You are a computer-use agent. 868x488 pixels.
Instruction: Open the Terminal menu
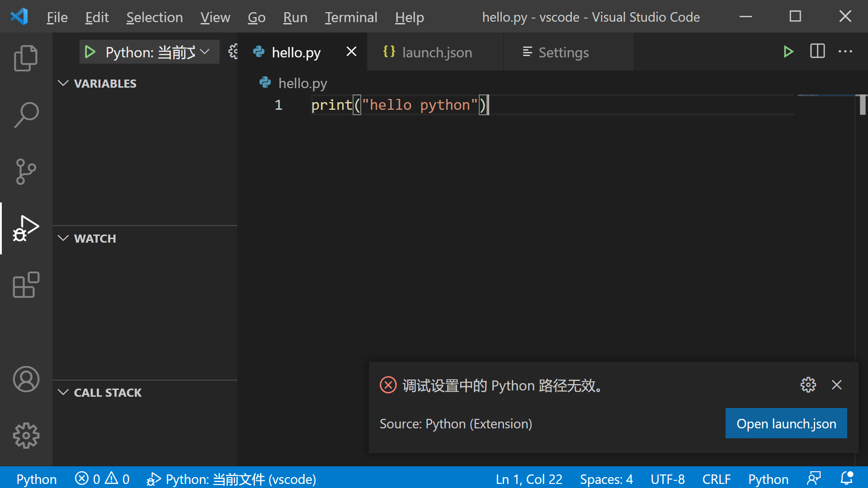point(351,17)
